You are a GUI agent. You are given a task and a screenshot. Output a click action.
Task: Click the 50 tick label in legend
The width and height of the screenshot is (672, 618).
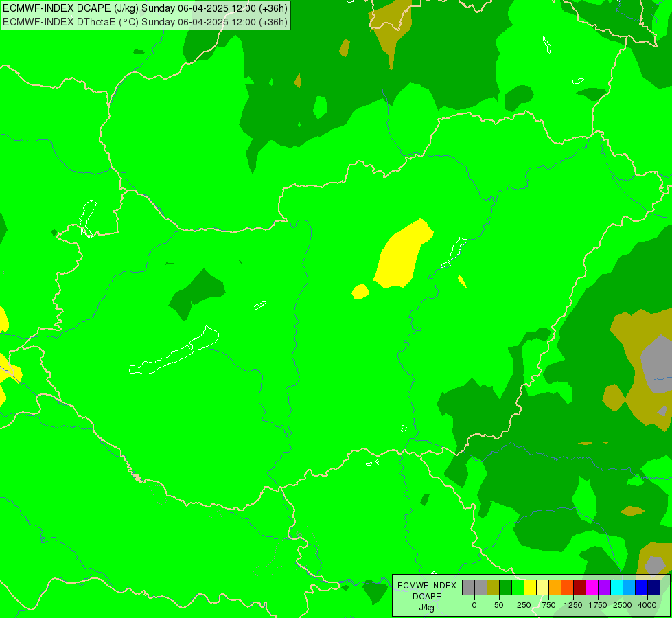(x=499, y=605)
